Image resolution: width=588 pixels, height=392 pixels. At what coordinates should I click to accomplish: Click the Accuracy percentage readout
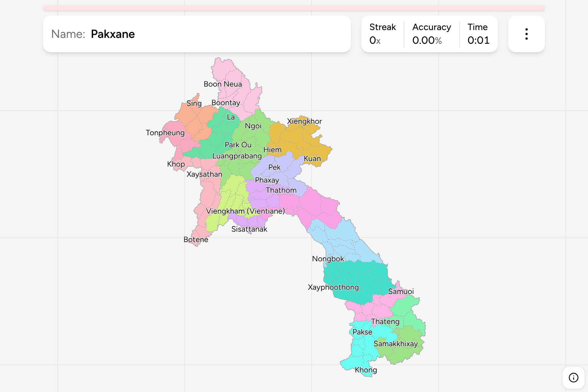click(427, 41)
